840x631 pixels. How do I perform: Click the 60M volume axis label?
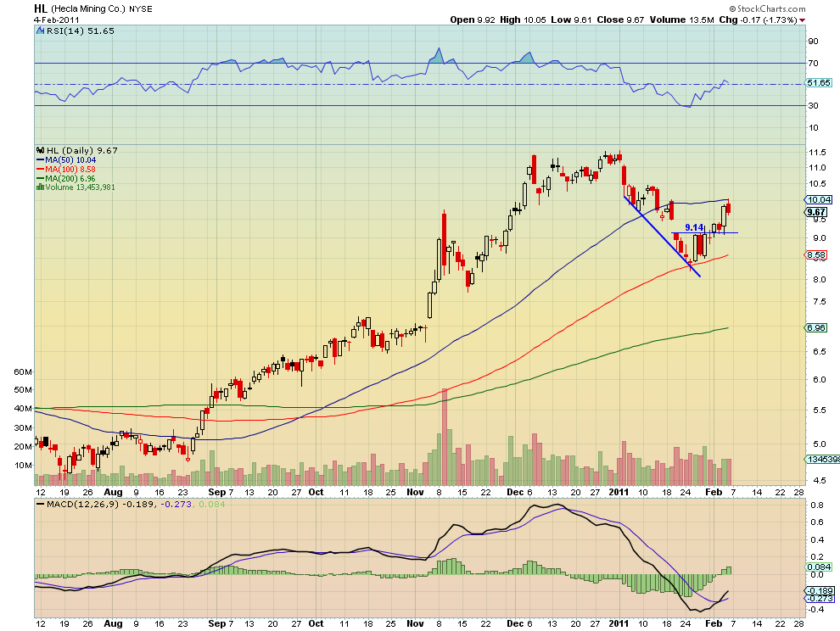click(23, 371)
